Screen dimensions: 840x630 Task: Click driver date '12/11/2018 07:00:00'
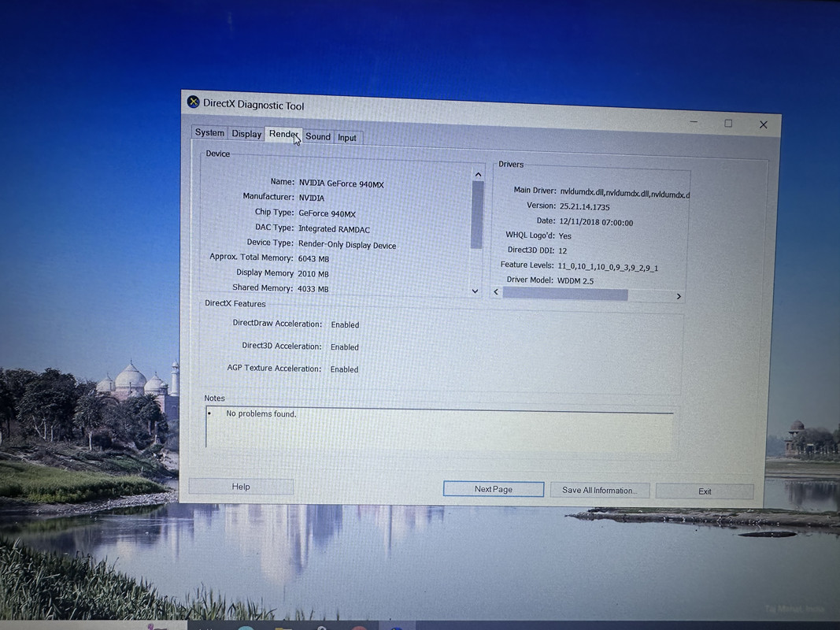click(x=596, y=222)
